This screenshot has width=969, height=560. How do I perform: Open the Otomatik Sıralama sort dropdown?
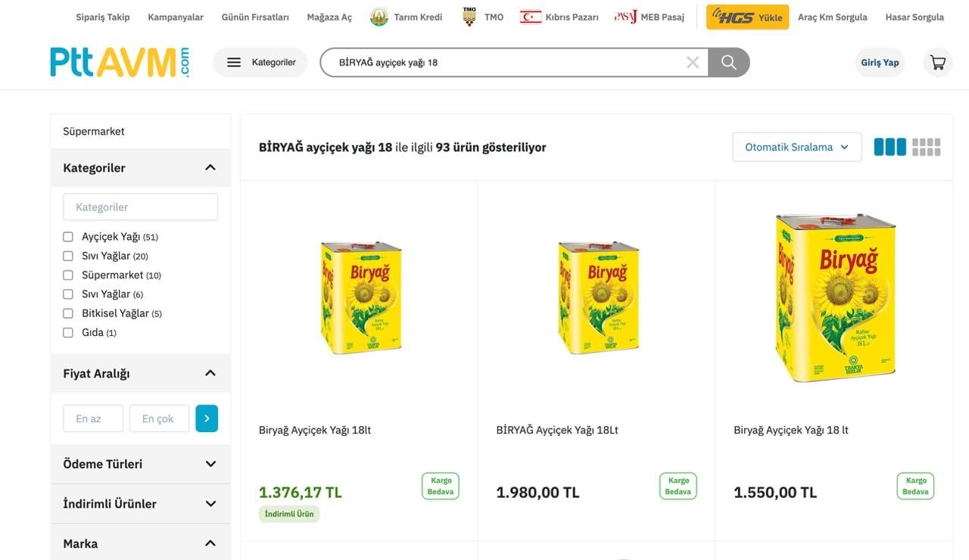796,147
